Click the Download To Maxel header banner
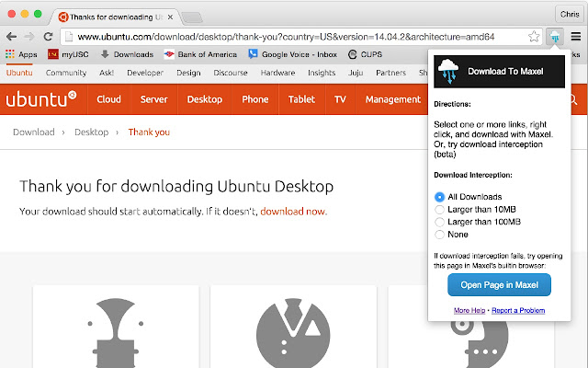This screenshot has width=588, height=368. 499,72
